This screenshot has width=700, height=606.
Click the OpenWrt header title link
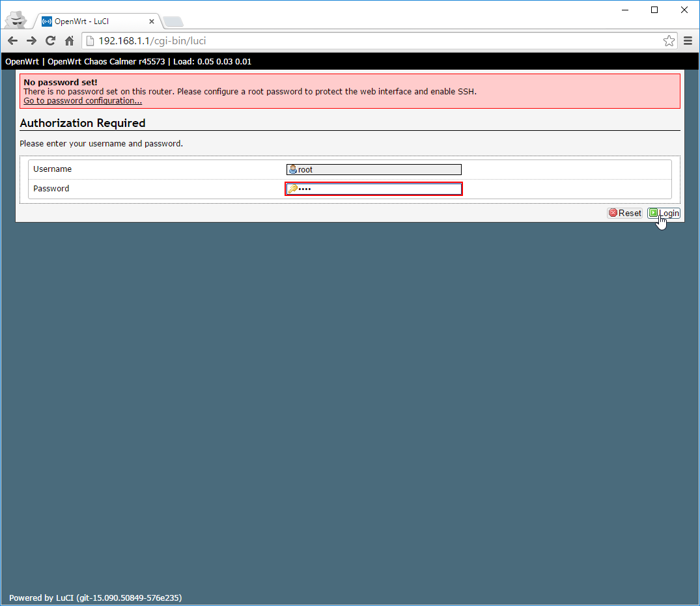(x=22, y=62)
